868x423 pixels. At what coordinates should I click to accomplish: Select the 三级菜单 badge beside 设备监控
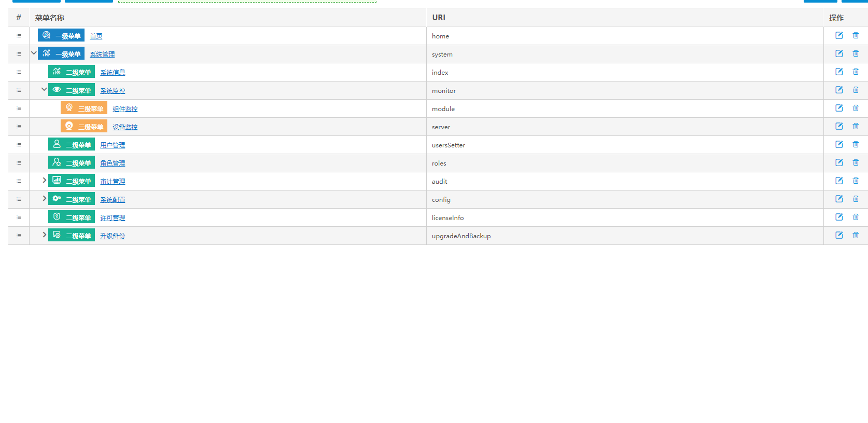click(x=84, y=126)
